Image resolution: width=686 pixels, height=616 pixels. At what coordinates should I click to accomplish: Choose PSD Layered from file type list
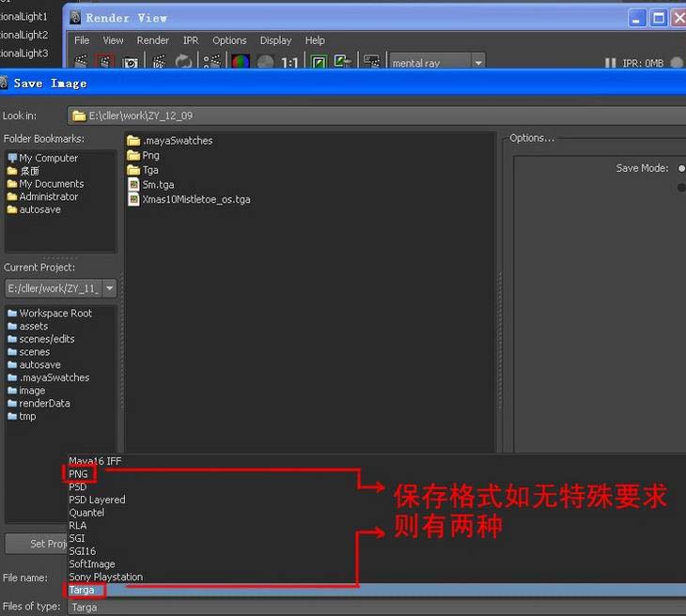(x=97, y=500)
